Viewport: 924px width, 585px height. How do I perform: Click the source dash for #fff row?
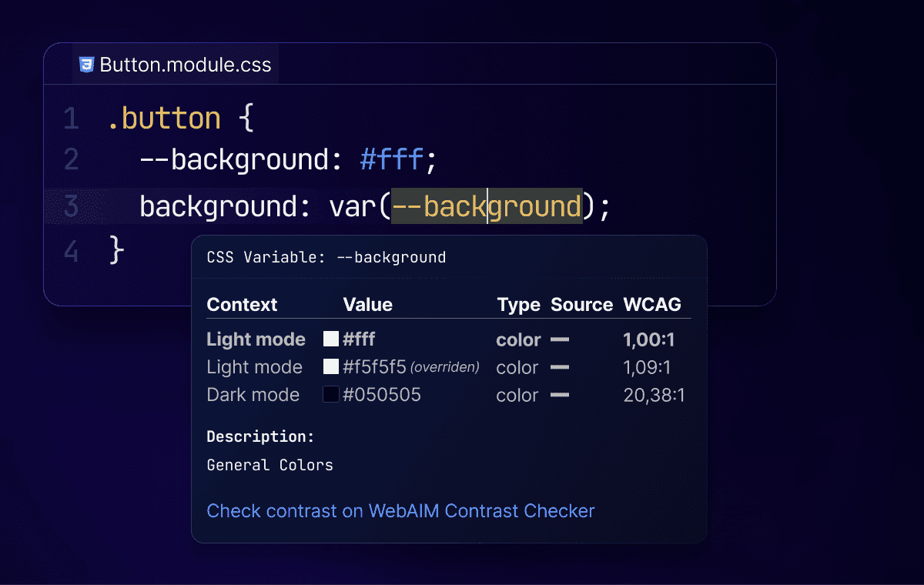(560, 339)
